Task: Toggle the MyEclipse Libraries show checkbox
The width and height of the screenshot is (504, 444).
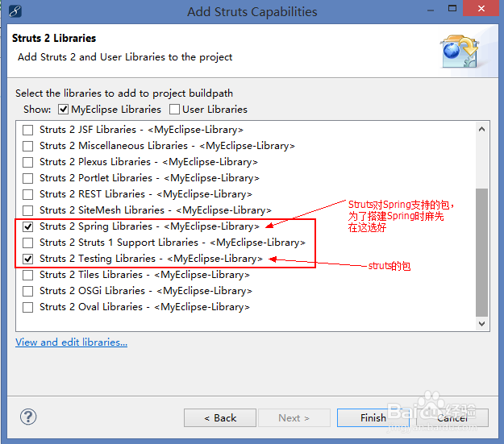Action: (x=63, y=110)
